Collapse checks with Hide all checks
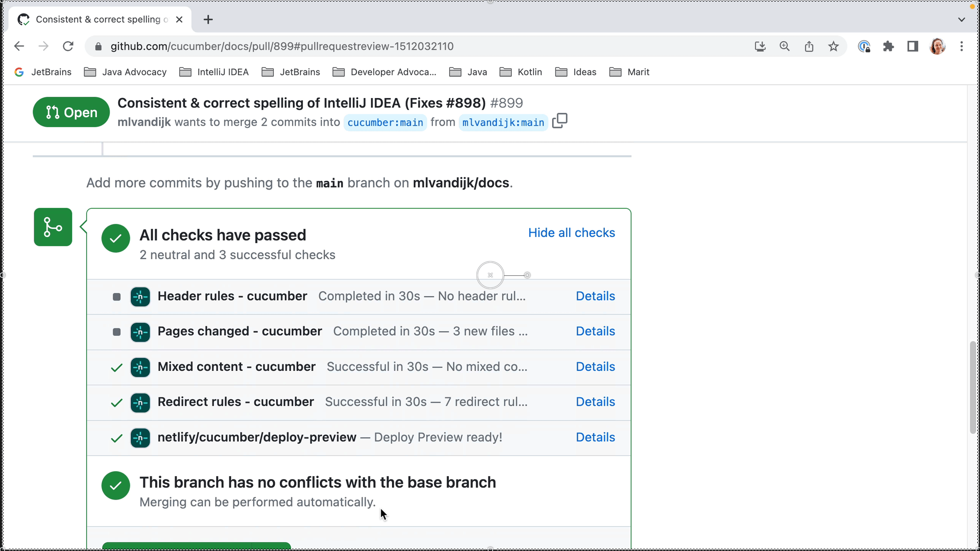Image resolution: width=980 pixels, height=551 pixels. (571, 233)
